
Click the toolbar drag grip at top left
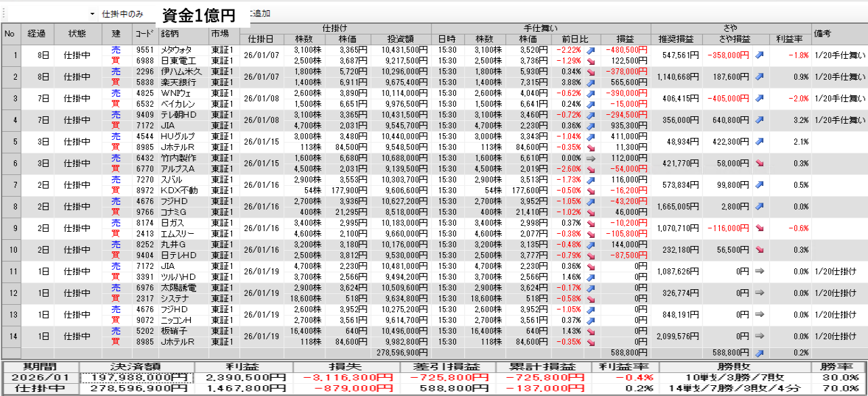(3, 14)
